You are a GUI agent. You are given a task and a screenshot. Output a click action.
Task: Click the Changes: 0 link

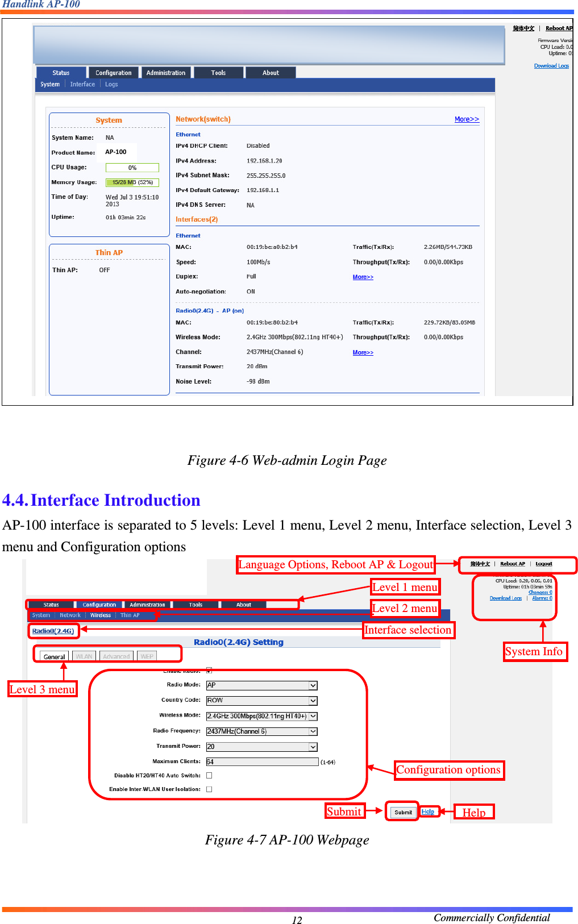pyautogui.click(x=540, y=592)
